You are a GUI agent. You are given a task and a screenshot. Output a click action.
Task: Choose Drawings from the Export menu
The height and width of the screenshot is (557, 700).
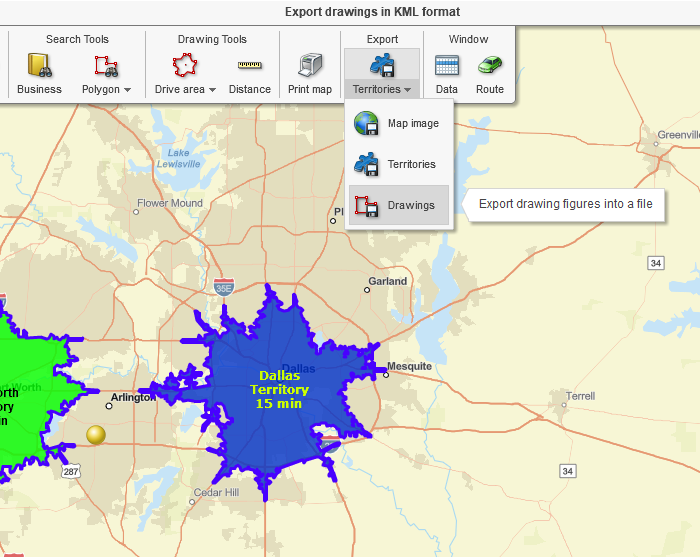click(x=399, y=205)
